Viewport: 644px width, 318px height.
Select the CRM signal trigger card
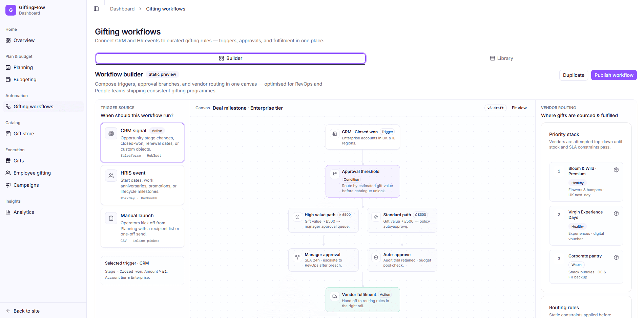[x=142, y=142]
